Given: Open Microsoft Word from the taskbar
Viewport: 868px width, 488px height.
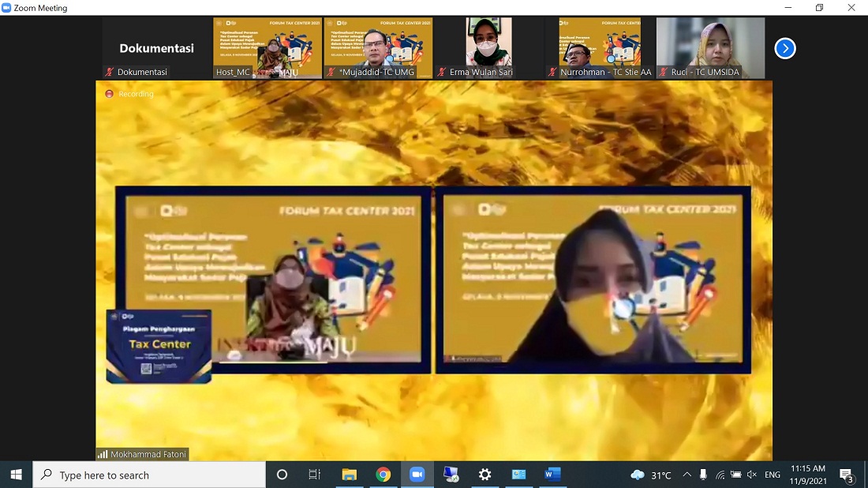Looking at the screenshot, I should coord(552,475).
